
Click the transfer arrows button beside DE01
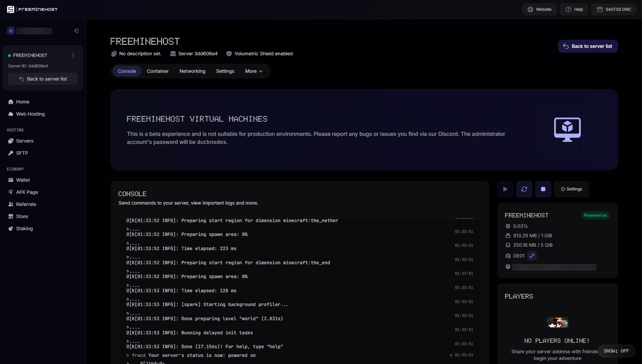coord(532,256)
